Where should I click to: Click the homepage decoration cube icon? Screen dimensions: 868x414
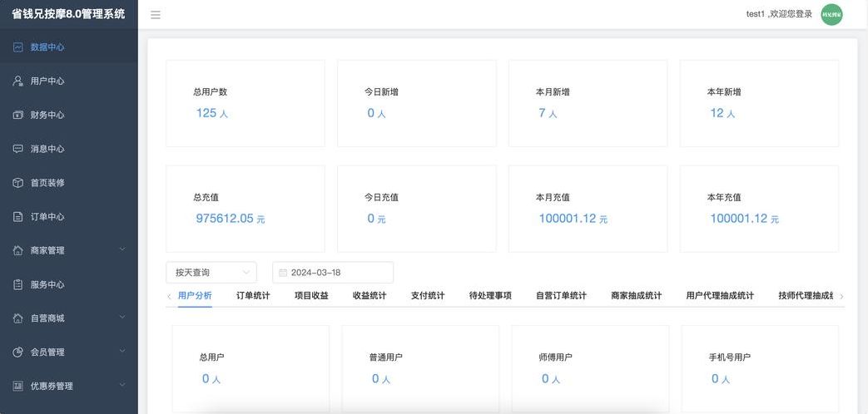click(17, 183)
